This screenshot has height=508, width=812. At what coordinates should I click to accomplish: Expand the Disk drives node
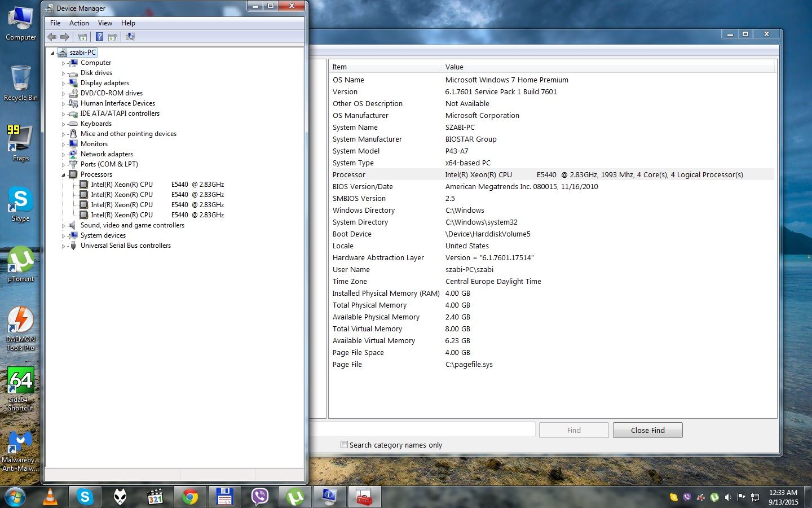(63, 73)
